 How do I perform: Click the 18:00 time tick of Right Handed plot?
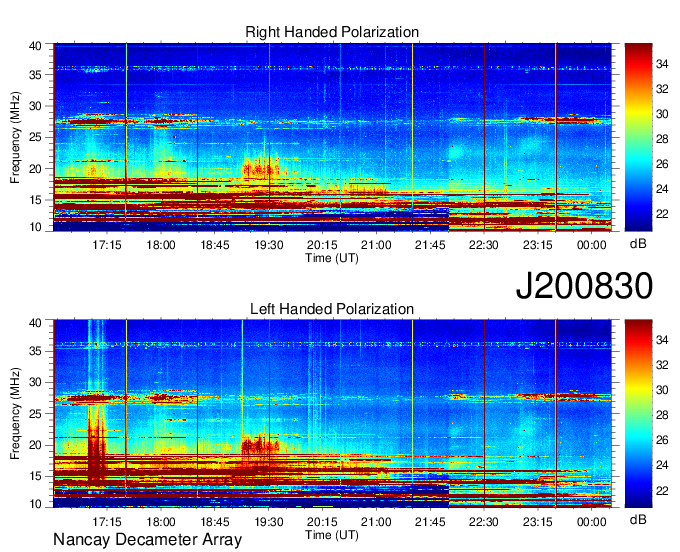(x=161, y=245)
